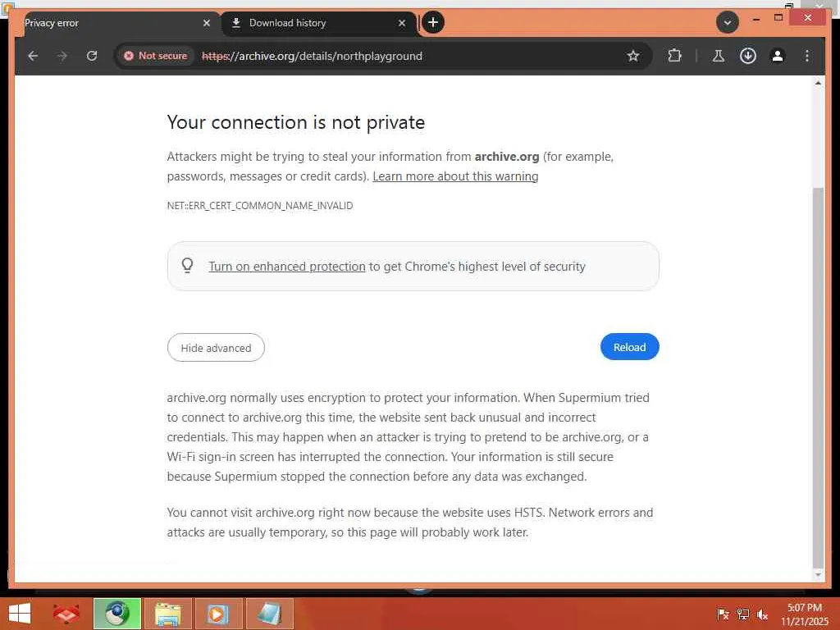Collapse details with Hide advanced
840x630 pixels.
point(216,348)
